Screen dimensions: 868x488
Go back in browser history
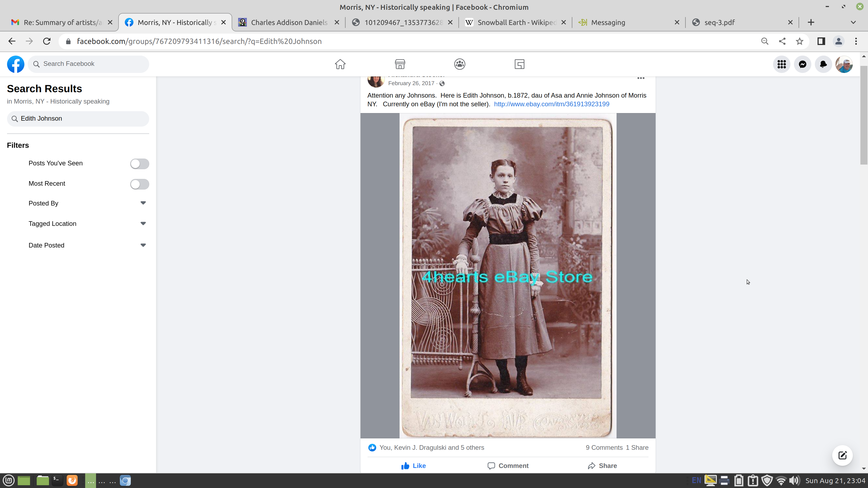point(12,41)
